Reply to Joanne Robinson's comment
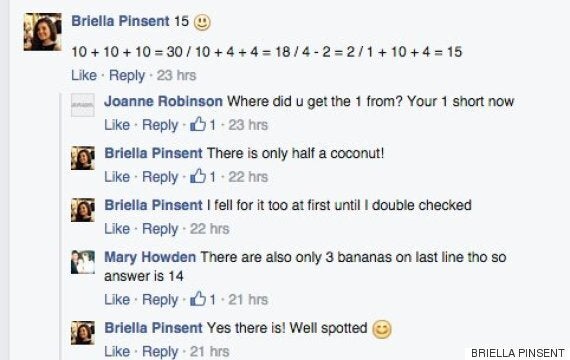 160,125
